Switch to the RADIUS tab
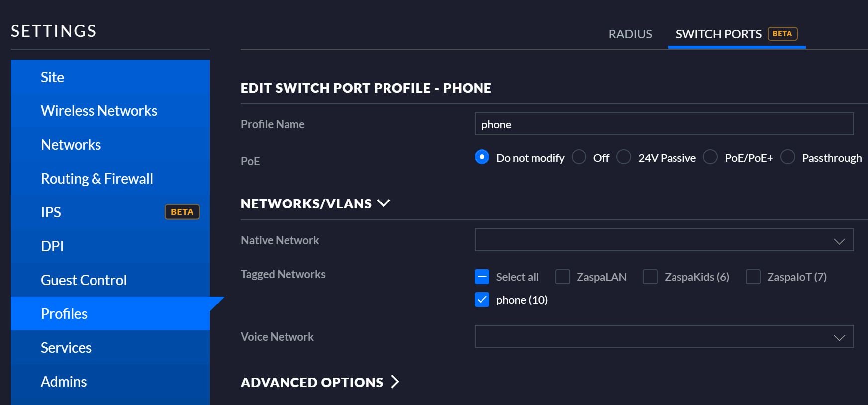The height and width of the screenshot is (405, 868). coord(630,34)
